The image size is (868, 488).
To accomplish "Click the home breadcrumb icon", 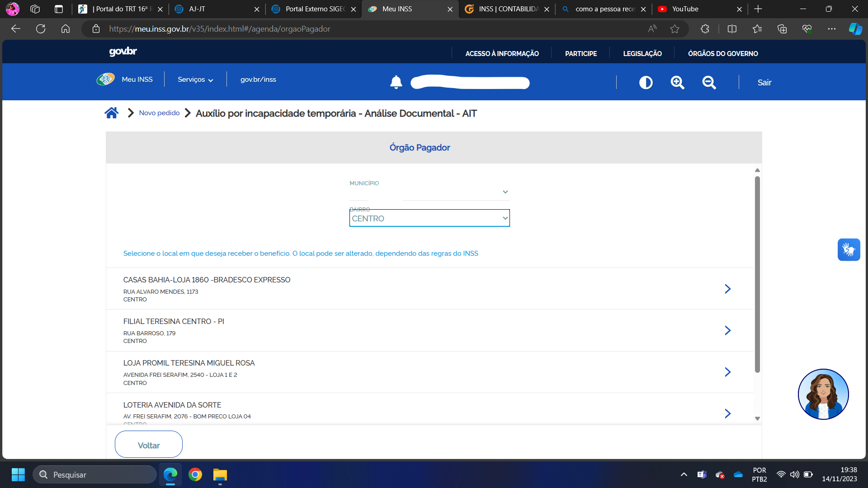I will [x=112, y=113].
